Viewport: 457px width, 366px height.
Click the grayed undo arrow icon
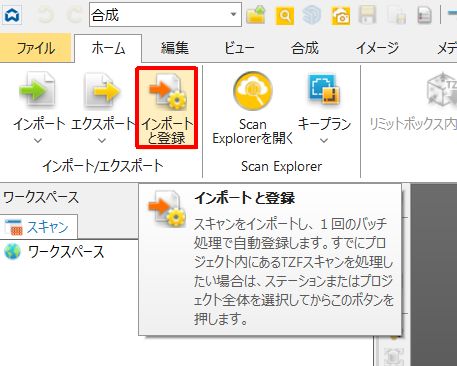pos(45,15)
